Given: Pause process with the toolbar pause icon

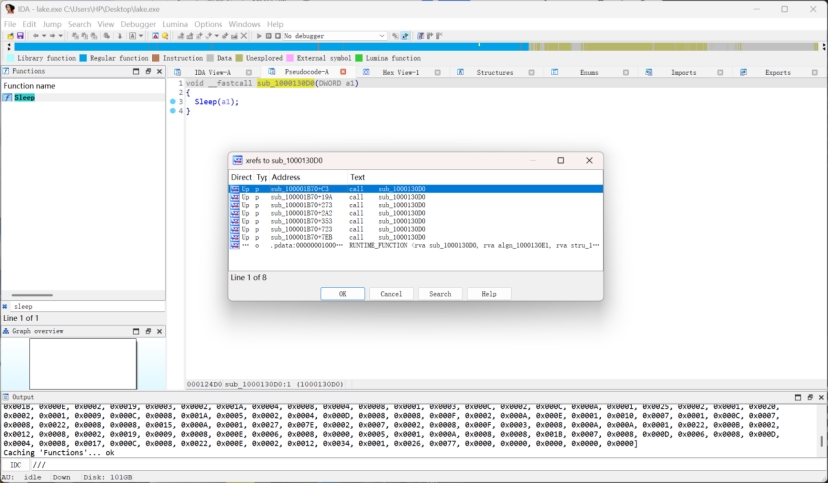Looking at the screenshot, I should (268, 36).
